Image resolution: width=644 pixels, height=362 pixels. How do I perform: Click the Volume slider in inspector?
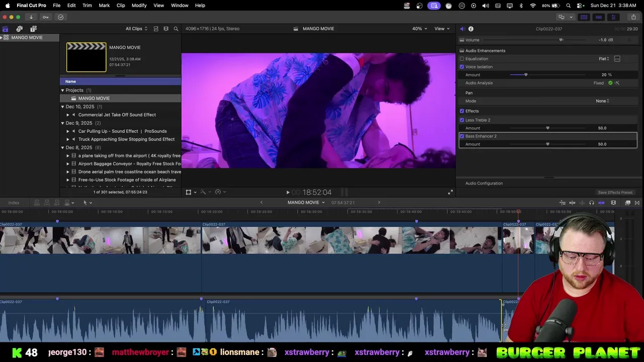click(x=561, y=40)
